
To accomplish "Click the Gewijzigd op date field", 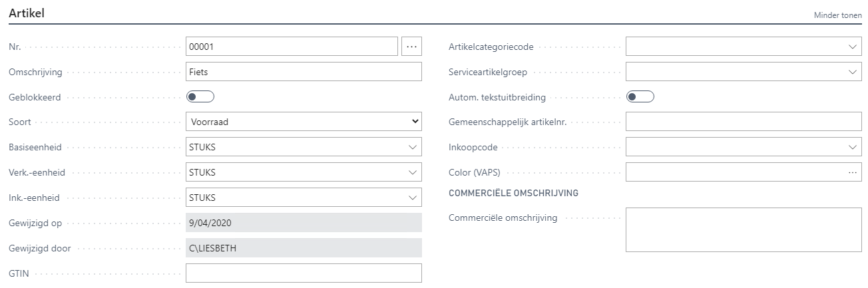I will [x=304, y=223].
